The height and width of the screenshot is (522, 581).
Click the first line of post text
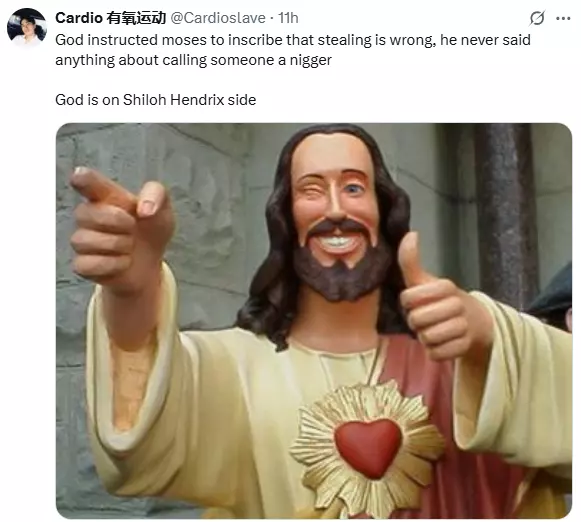coord(293,40)
